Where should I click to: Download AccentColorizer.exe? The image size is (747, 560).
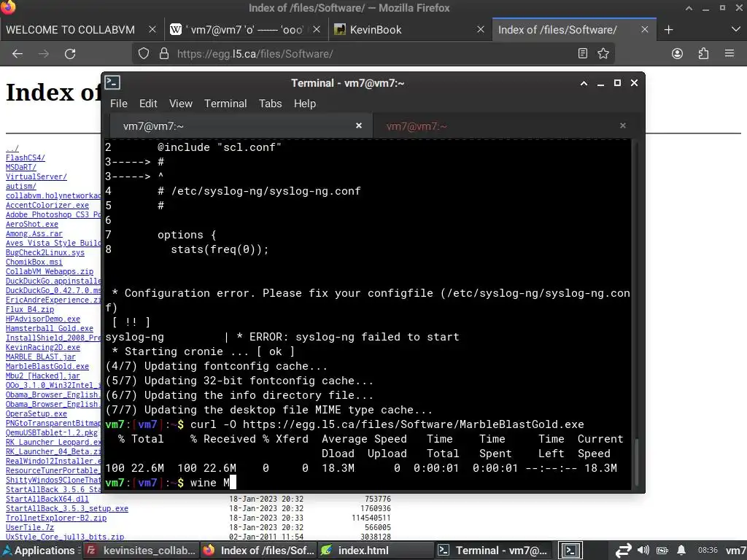(x=47, y=205)
